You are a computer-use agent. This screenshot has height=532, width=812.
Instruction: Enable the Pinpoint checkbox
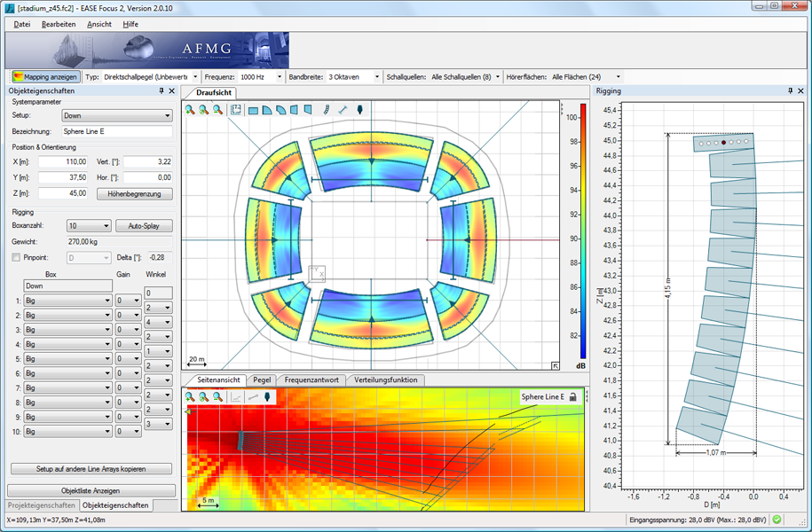click(16, 257)
